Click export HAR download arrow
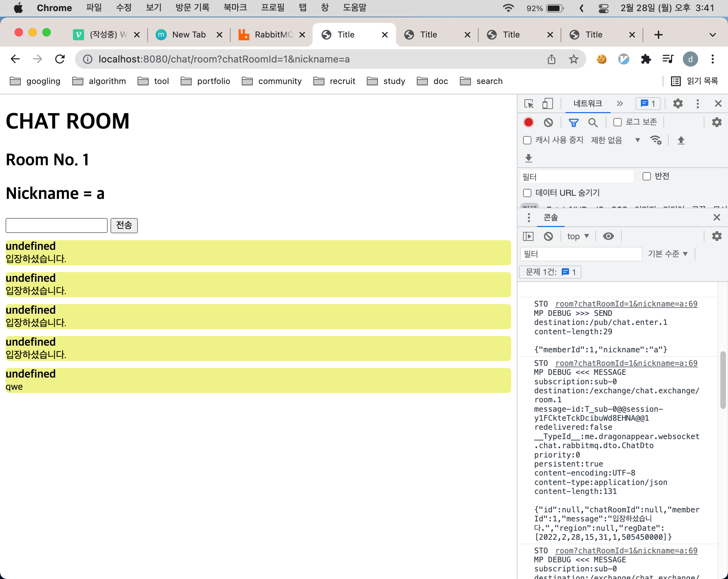 click(x=529, y=158)
